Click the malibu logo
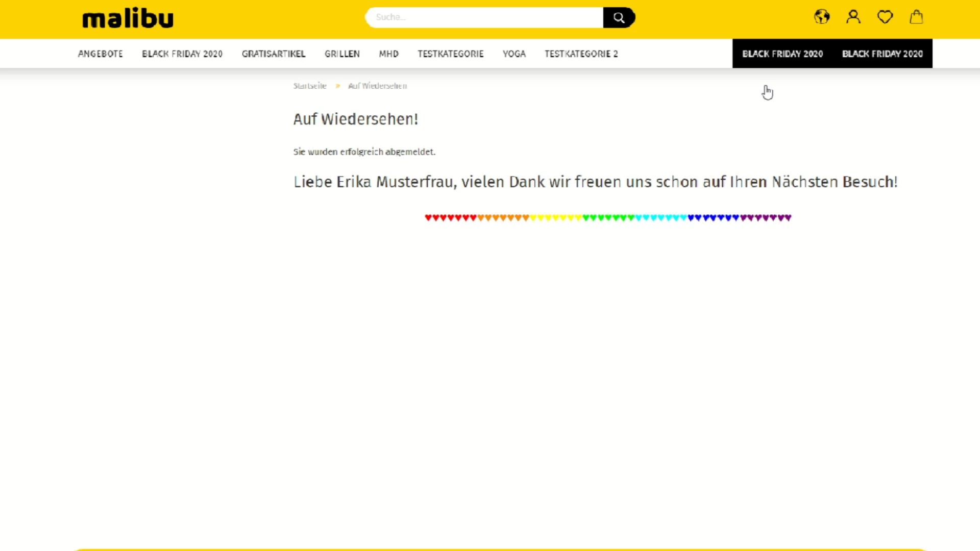This screenshot has width=980, height=551. tap(128, 18)
